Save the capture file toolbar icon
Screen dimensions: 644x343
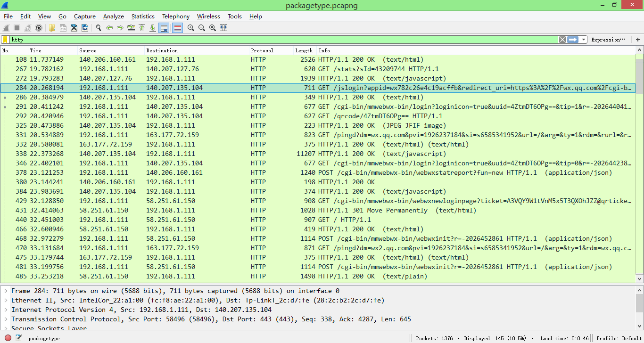tap(63, 28)
